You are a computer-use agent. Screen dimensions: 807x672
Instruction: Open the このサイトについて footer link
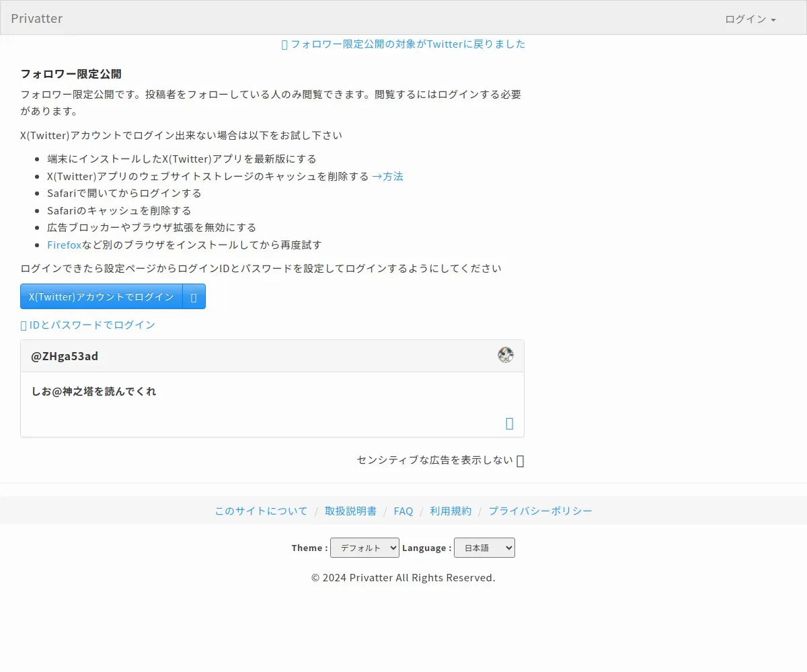(261, 511)
